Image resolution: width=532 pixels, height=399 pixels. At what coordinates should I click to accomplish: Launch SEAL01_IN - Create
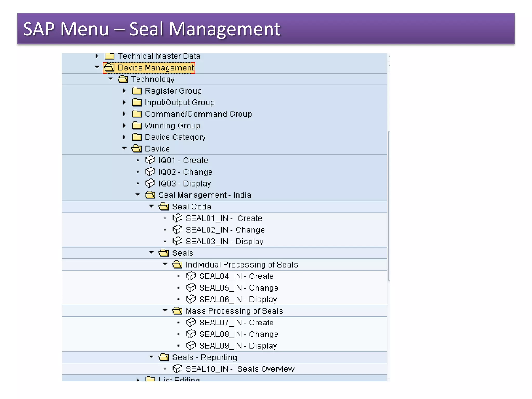(x=224, y=218)
